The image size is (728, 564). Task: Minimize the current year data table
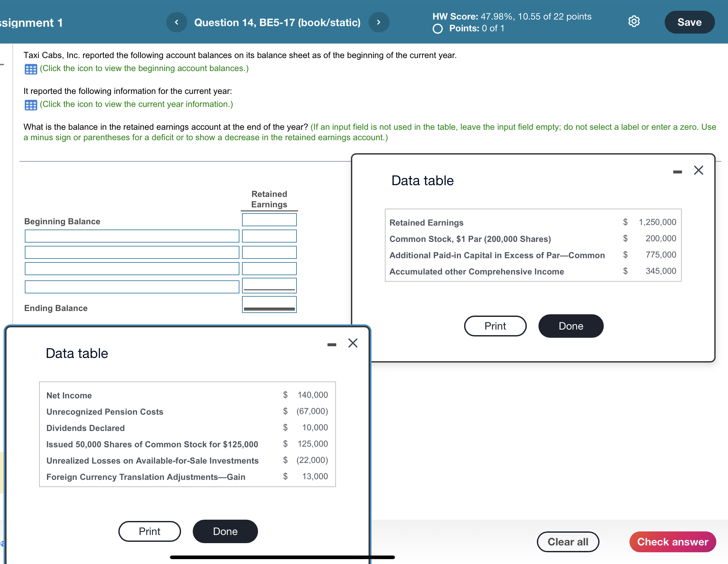pyautogui.click(x=331, y=345)
